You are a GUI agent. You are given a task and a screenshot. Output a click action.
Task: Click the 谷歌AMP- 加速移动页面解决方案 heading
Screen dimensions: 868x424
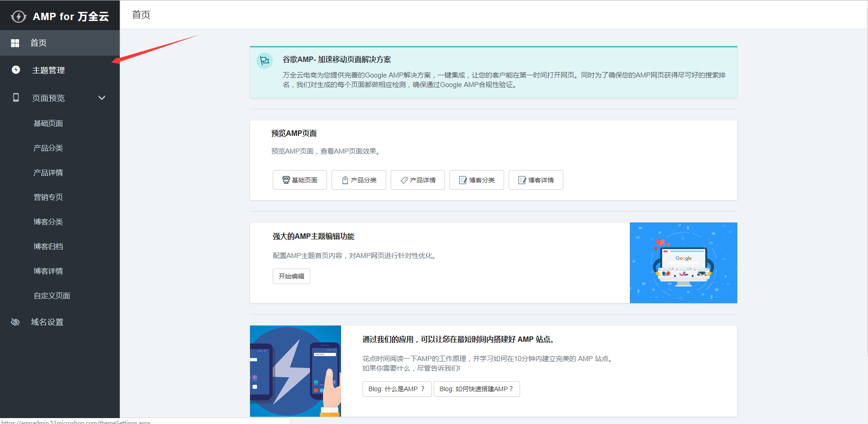pos(337,59)
